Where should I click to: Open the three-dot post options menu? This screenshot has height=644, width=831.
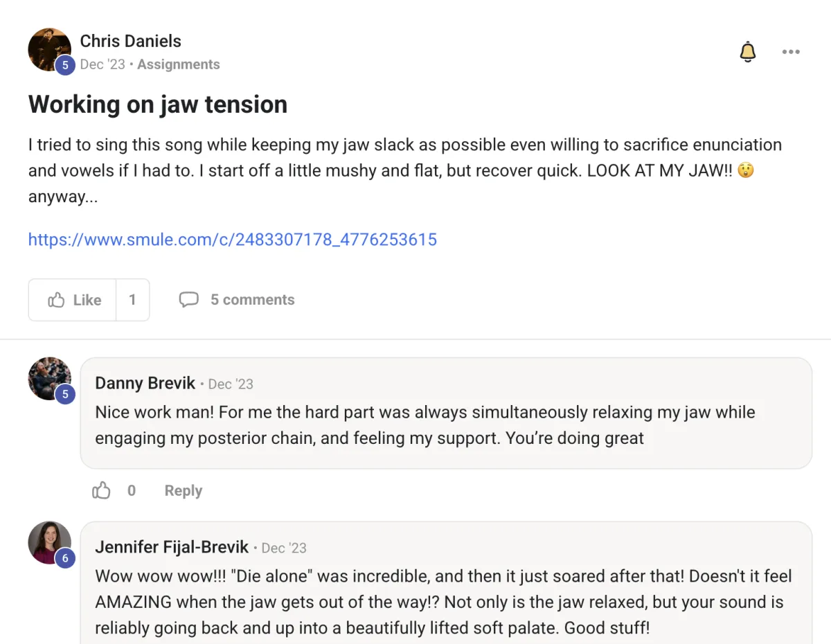click(791, 52)
